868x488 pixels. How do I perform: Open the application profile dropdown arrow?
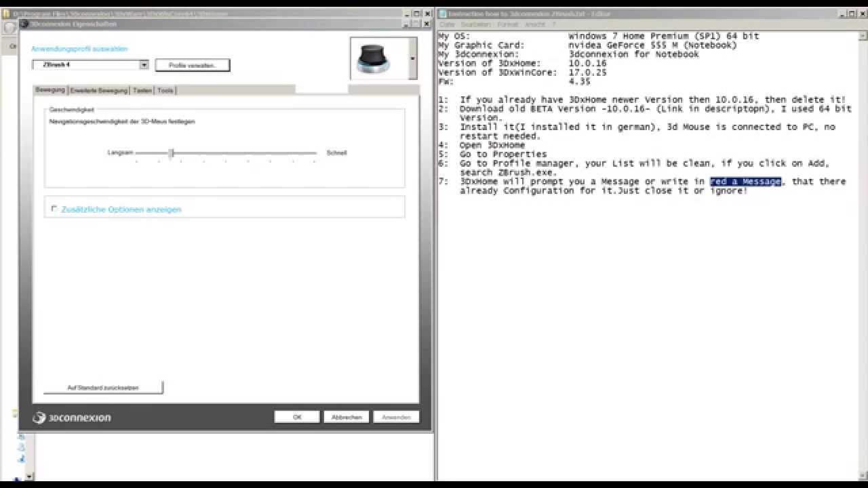144,65
